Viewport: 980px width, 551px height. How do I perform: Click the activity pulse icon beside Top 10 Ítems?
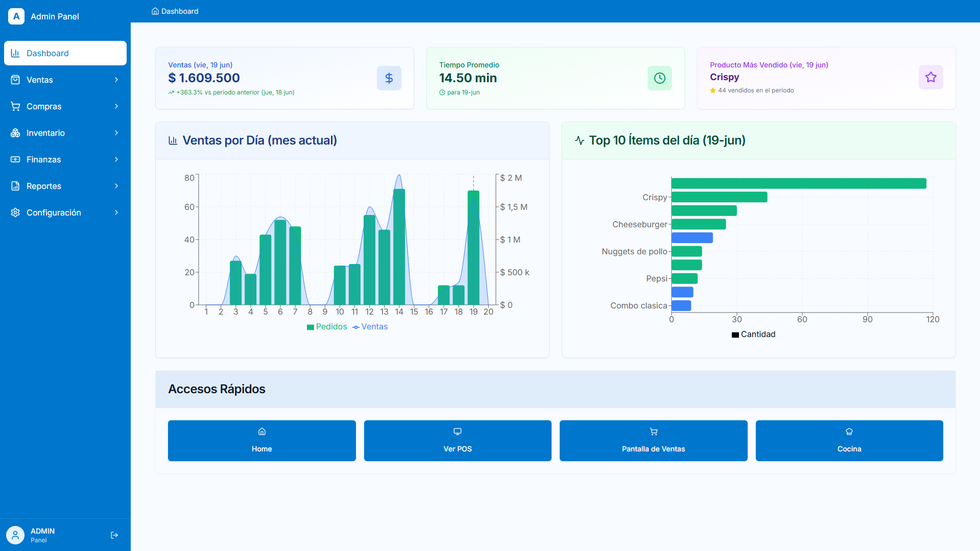[x=580, y=140]
